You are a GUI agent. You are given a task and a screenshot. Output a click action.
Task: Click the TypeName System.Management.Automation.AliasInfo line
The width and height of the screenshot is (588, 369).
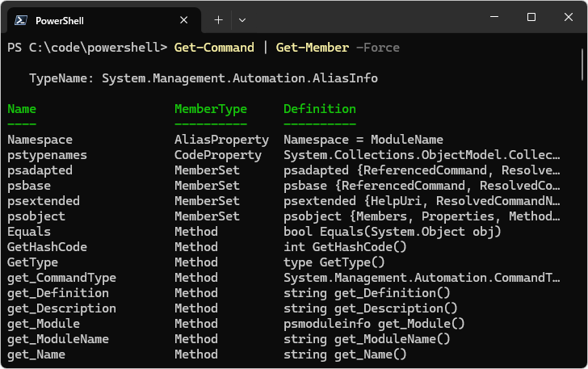pos(203,78)
